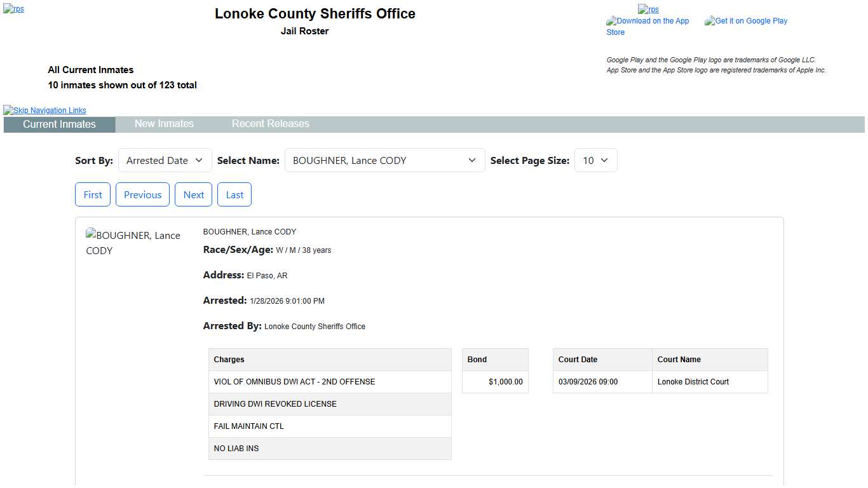Expand the Select Page Size dropdown
Image resolution: width=868 pixels, height=488 pixels.
coord(595,161)
